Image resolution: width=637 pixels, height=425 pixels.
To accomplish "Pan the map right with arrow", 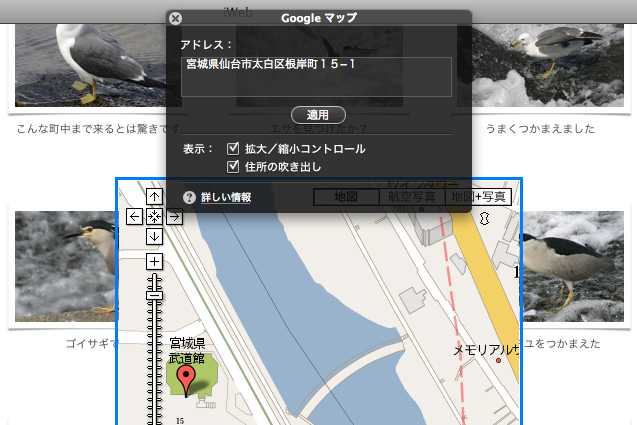I will click(174, 217).
